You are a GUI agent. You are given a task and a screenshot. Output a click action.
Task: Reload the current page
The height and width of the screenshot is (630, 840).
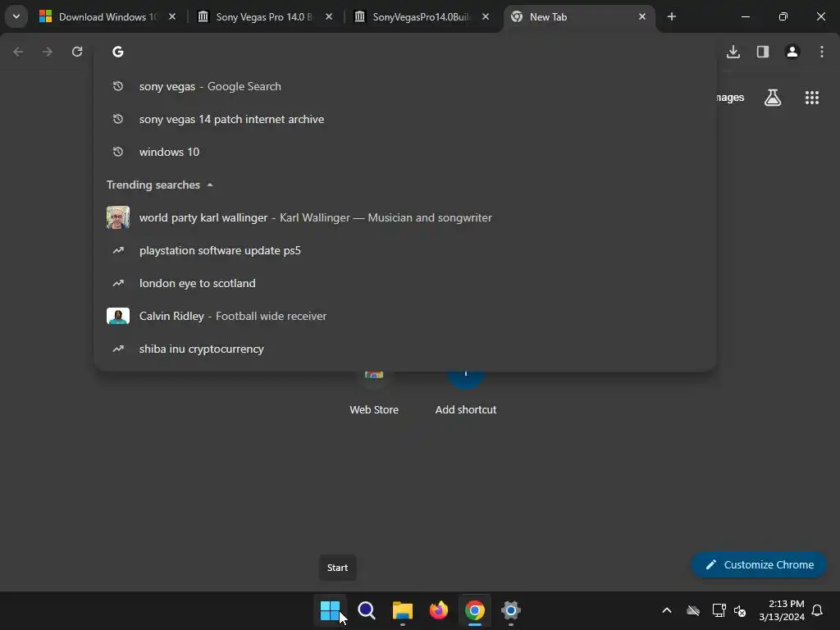pos(77,52)
